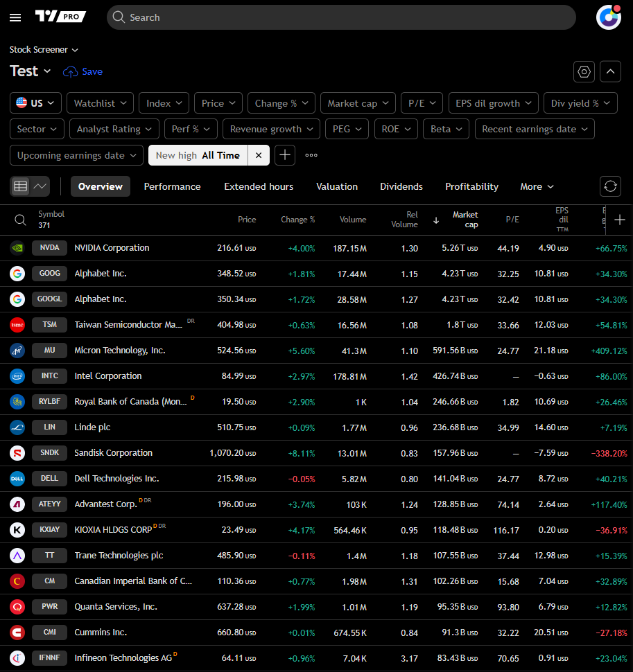Open the Recent earnings date filter

535,129
